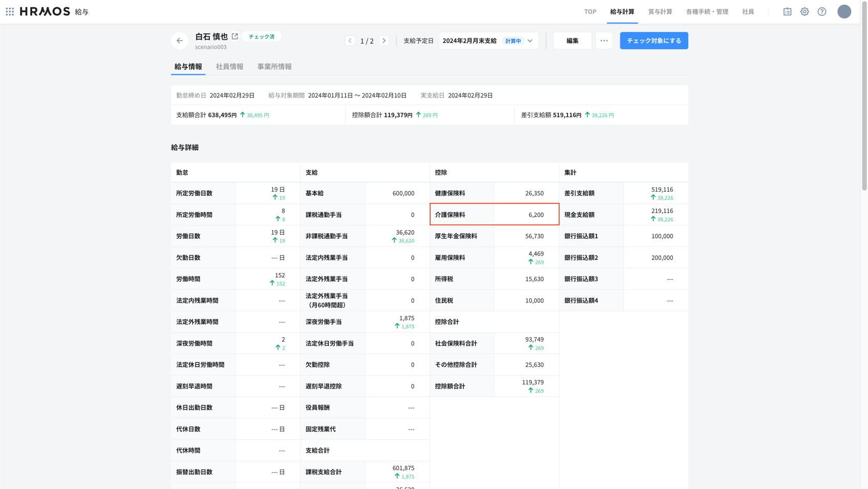The height and width of the screenshot is (489, 868).
Task: Open the three-dots more options menu
Action: pos(604,40)
